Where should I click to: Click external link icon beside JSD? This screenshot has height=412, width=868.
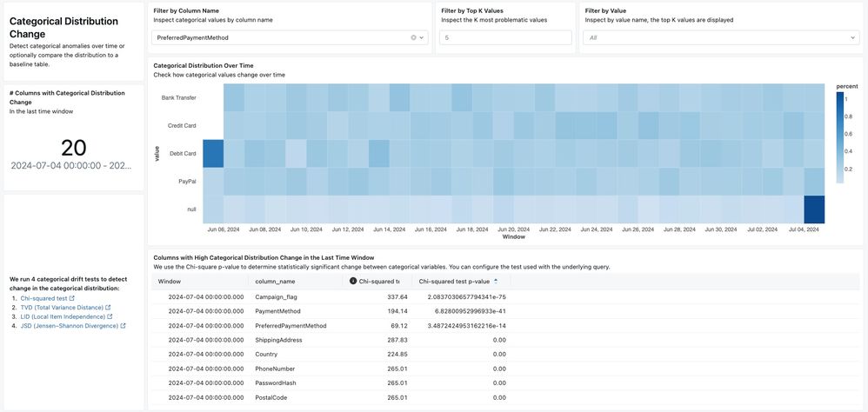point(123,326)
